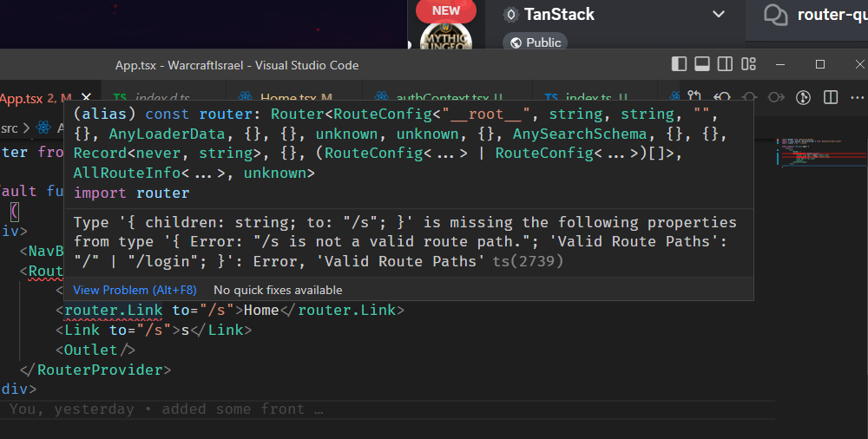Click the Link to="/s" opening tag
868x439 pixels.
[x=118, y=330]
